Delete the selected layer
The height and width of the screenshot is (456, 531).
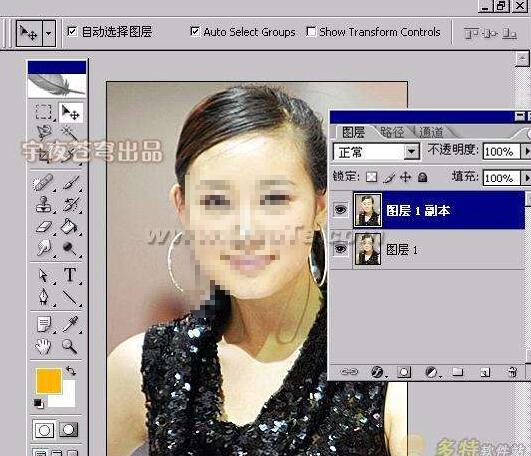pyautogui.click(x=512, y=372)
